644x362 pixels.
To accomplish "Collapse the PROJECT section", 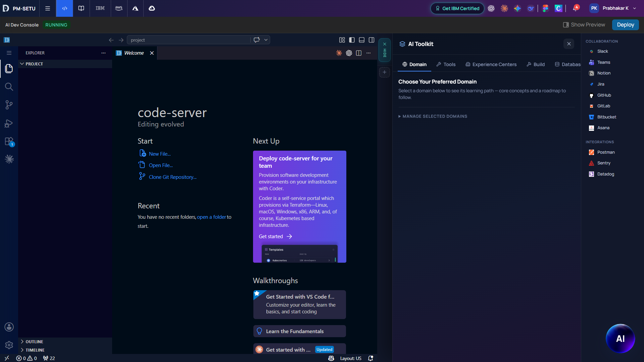I will click(65, 64).
